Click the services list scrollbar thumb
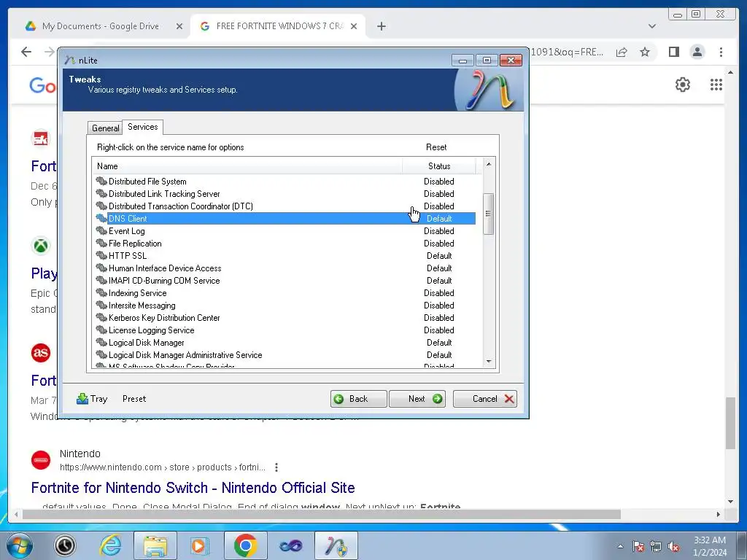This screenshot has height=560, width=747. (x=488, y=214)
